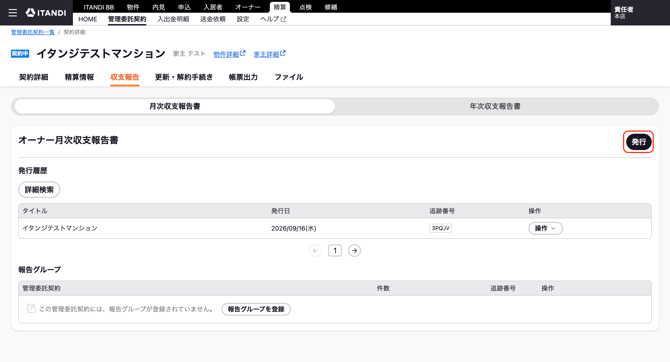This screenshot has width=670, height=362.
Task: Select the 収支報告 tab
Action: 125,77
